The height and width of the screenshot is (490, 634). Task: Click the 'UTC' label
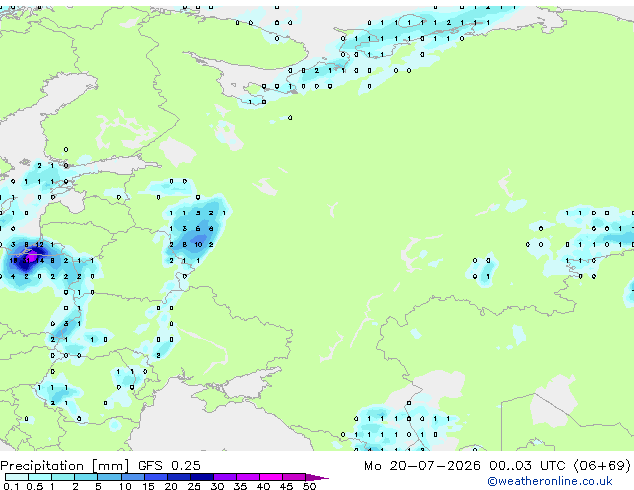(552, 466)
